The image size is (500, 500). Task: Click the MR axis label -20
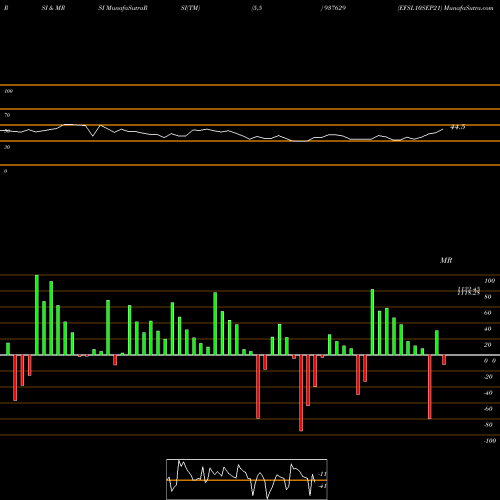coord(488,377)
